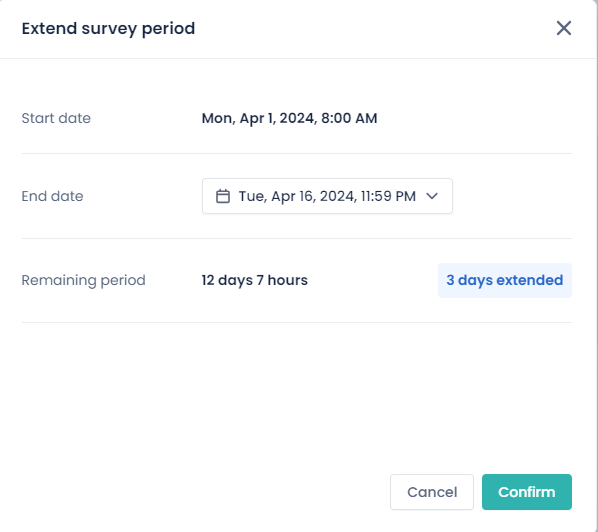Select the End date label
The image size is (598, 532).
click(52, 196)
